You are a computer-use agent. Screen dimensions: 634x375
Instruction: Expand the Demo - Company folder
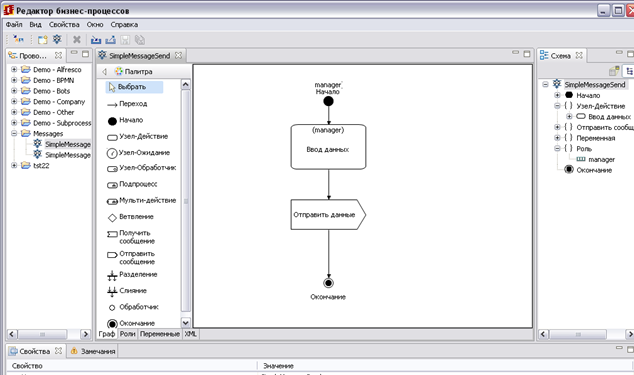14,101
